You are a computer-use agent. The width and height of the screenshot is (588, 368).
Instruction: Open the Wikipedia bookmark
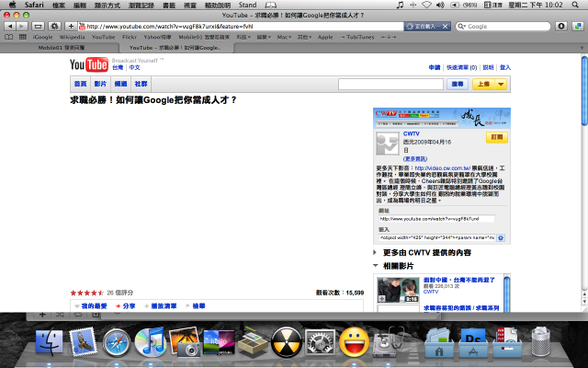[72, 37]
